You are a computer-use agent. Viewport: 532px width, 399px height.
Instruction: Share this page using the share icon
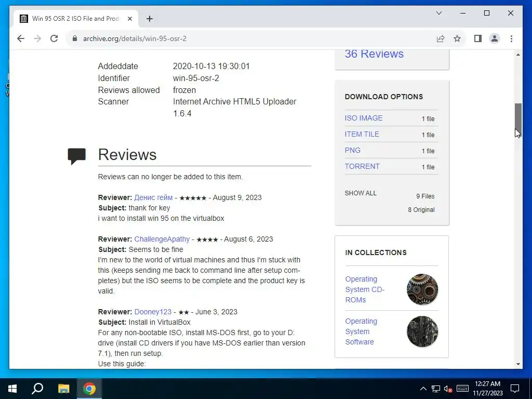click(x=441, y=38)
